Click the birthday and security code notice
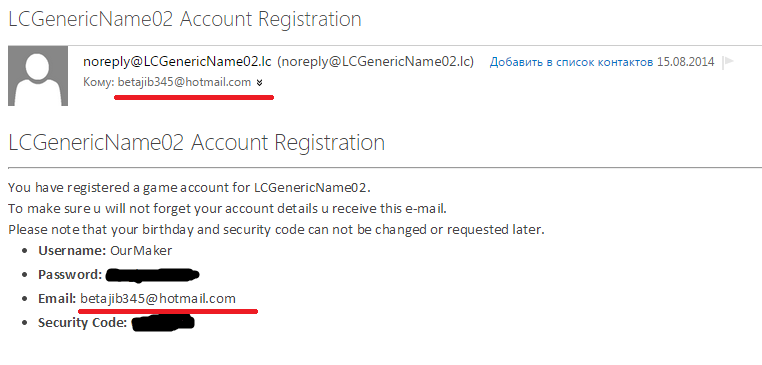Image resolution: width=762 pixels, height=365 pixels. coord(276,229)
